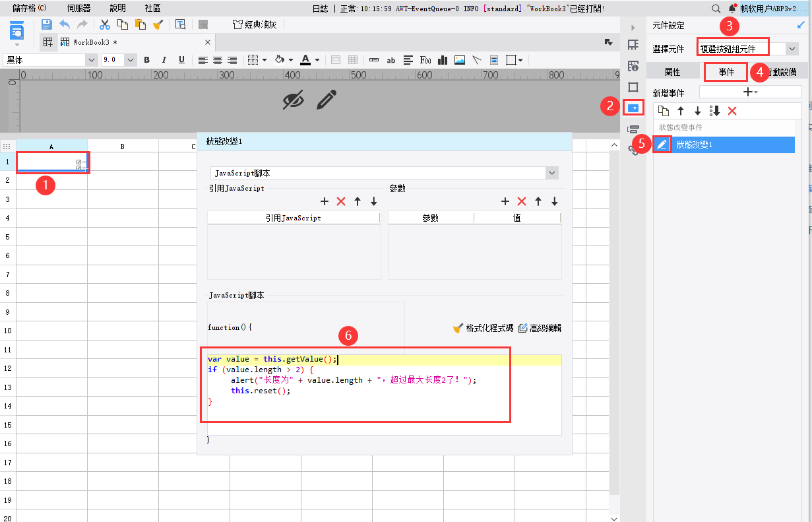The width and height of the screenshot is (812, 522).
Task: Open the 伺服器 menu
Action: click(x=79, y=9)
